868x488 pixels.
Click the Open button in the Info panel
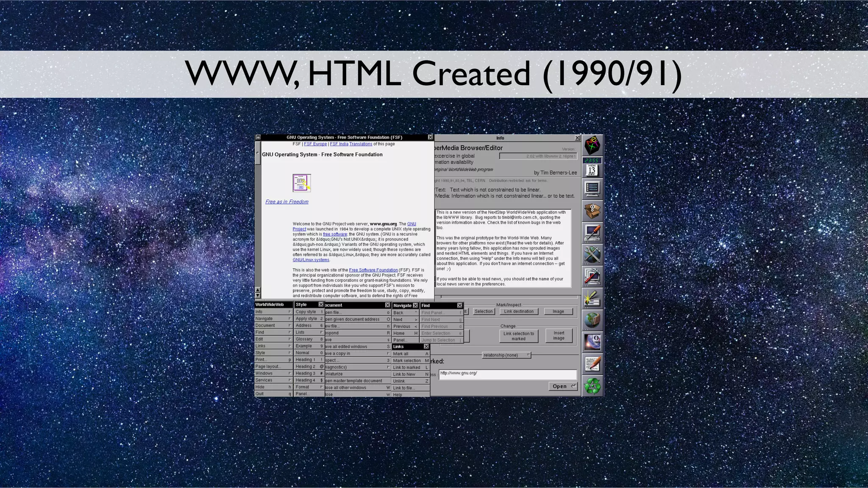click(563, 386)
